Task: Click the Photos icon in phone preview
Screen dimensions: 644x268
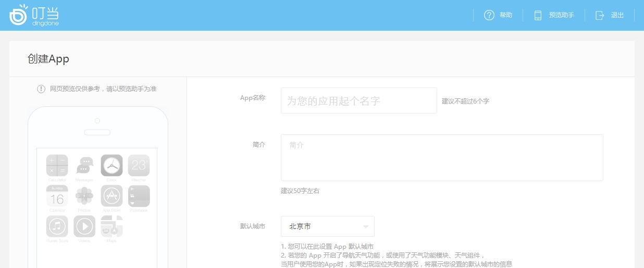Action: coord(84,196)
